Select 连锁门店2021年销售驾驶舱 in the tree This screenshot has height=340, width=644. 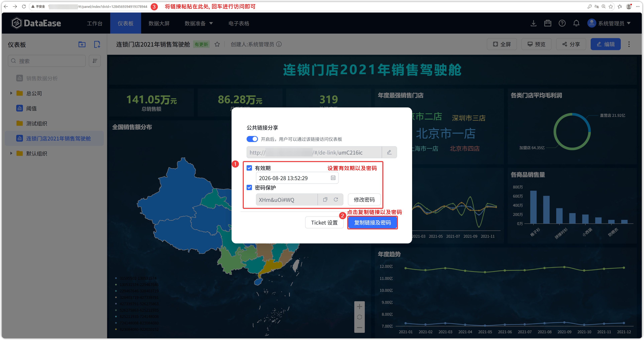[54, 138]
